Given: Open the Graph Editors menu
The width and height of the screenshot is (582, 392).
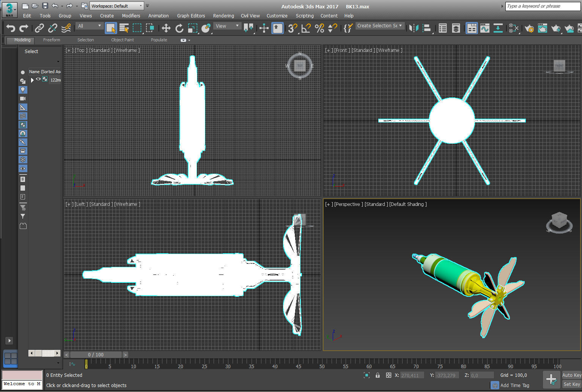Looking at the screenshot, I should tap(191, 16).
